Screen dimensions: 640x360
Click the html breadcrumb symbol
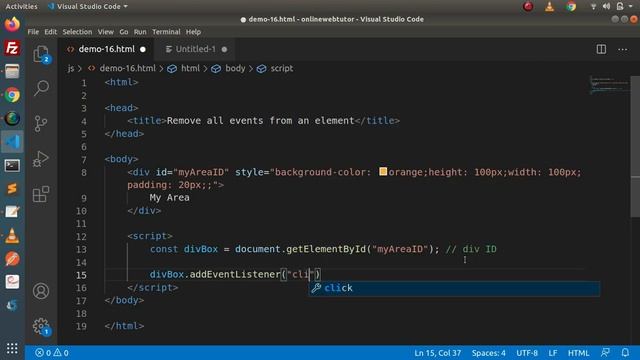click(x=190, y=69)
